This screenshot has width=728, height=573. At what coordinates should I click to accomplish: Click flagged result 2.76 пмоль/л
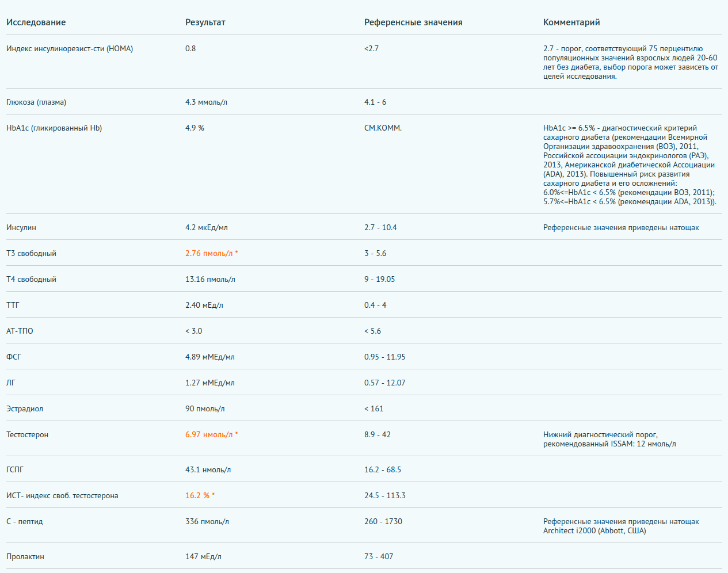[211, 254]
